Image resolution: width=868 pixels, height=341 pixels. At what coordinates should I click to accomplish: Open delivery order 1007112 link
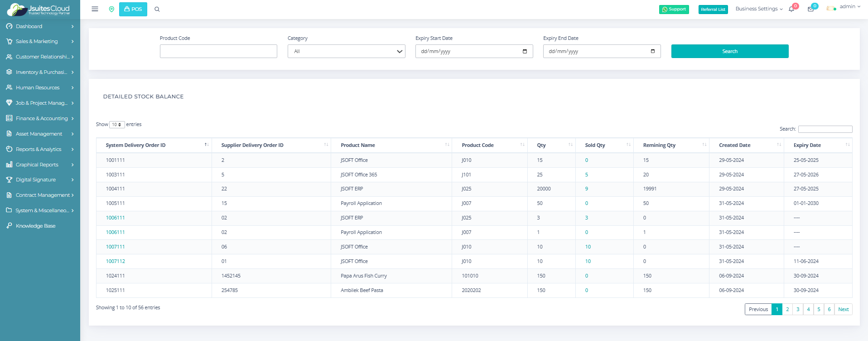(x=116, y=261)
